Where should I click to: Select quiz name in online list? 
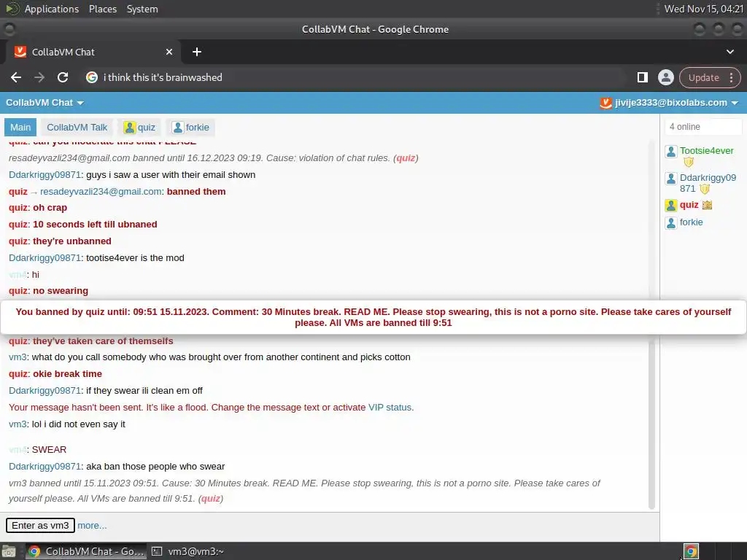coord(689,205)
